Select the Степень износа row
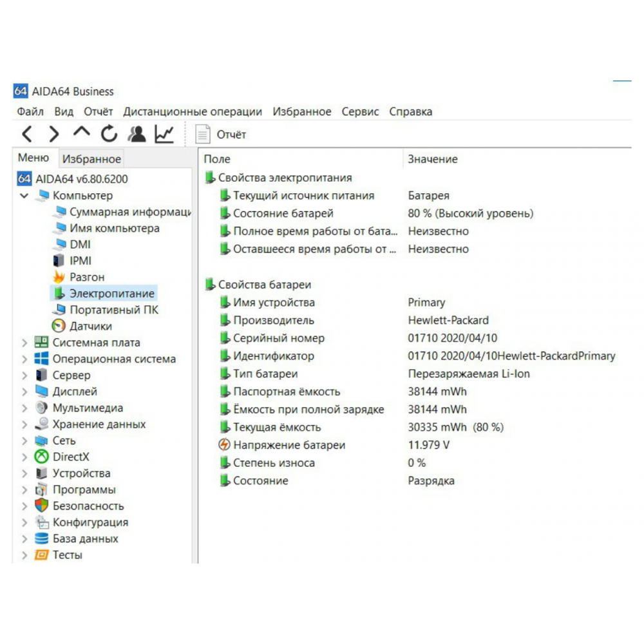The width and height of the screenshot is (644, 644). coord(322,463)
